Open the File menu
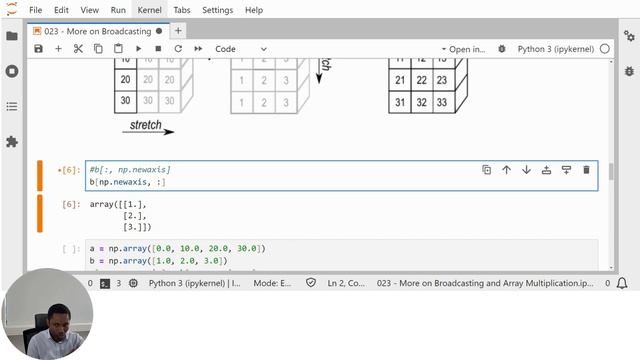The height and width of the screenshot is (360, 640). tap(36, 10)
